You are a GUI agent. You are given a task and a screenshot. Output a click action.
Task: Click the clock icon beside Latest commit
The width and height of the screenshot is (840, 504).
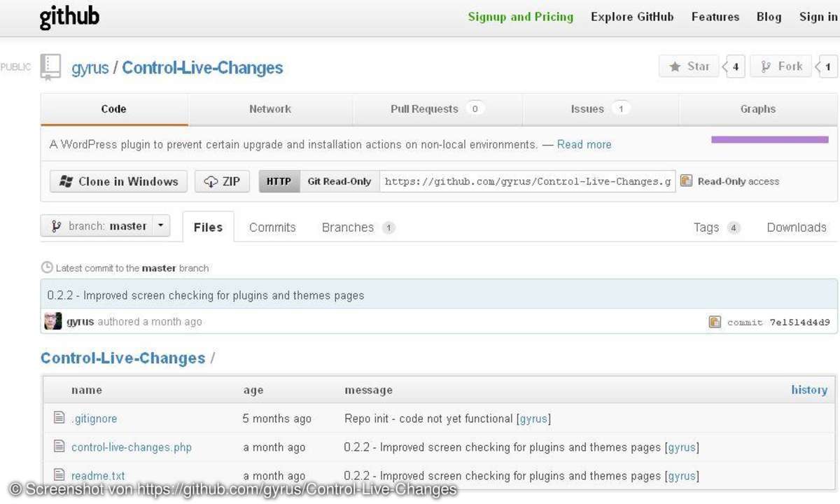[47, 267]
